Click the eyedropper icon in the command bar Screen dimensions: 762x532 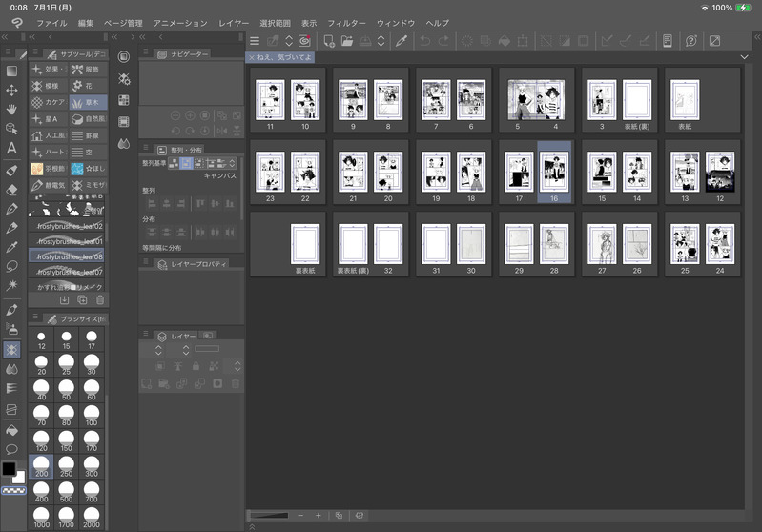tap(401, 41)
